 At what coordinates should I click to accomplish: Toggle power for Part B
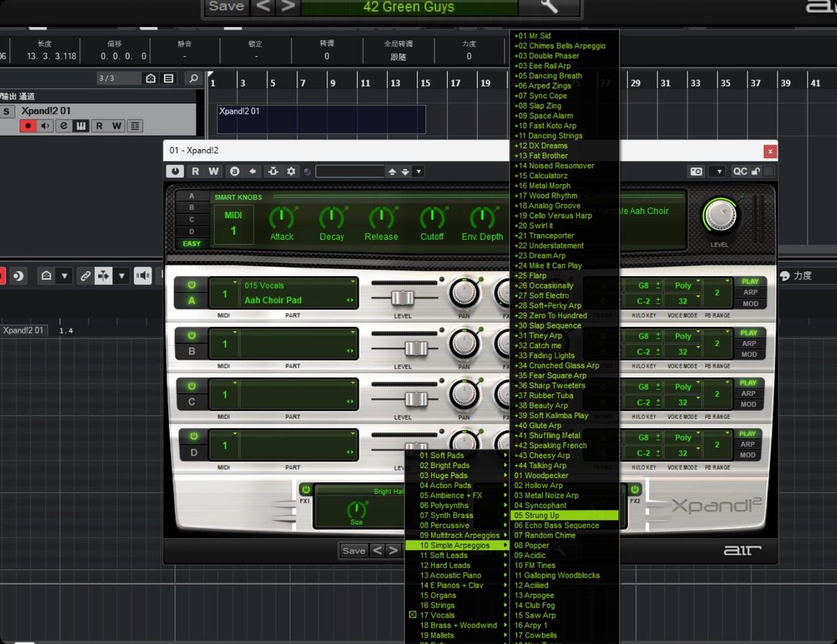click(x=192, y=335)
